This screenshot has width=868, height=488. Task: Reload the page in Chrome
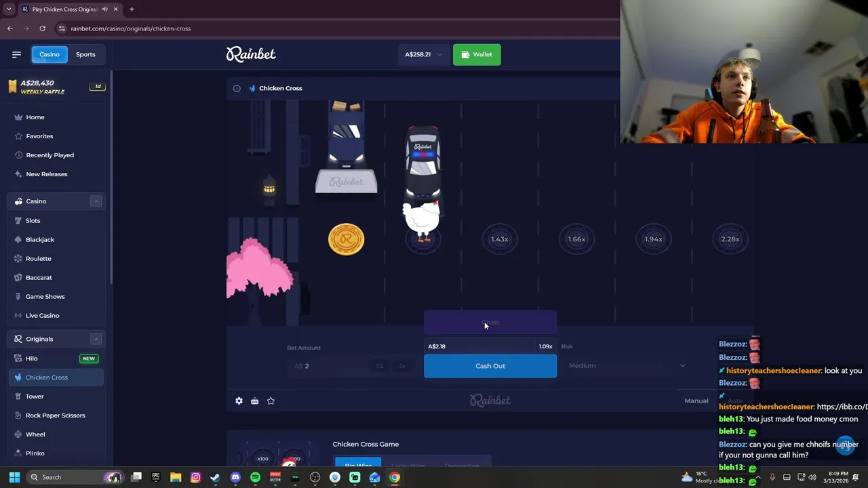pos(42,28)
